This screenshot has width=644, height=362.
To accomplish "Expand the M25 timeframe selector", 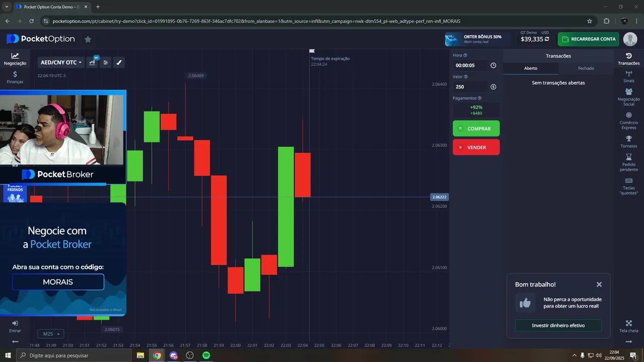I will [51, 334].
